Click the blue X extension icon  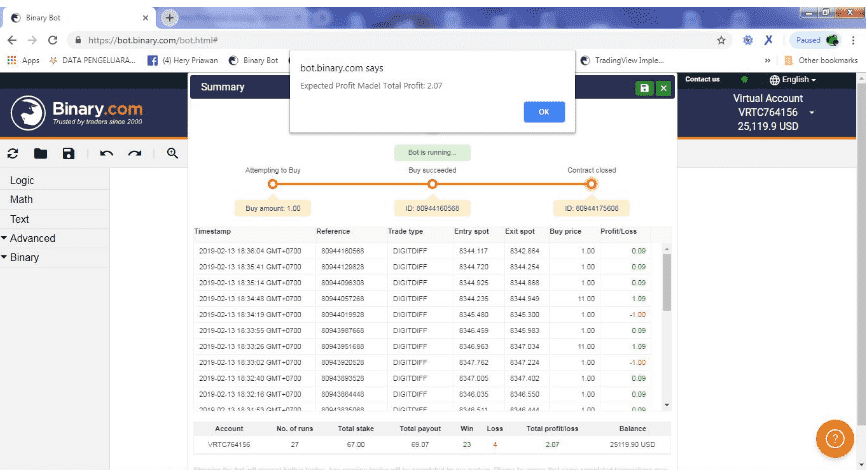[x=768, y=40]
